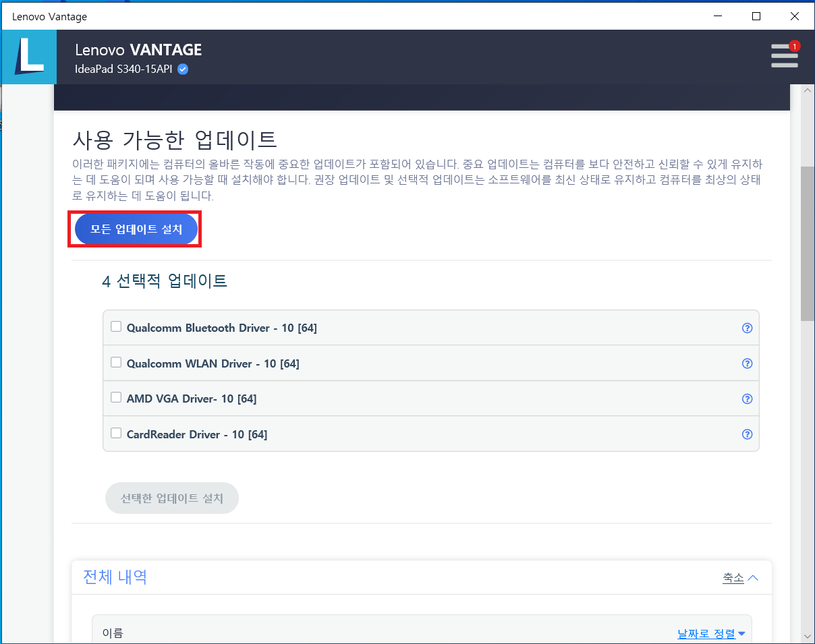
Task: Click the vertical scrollbar thumb
Action: click(808, 243)
